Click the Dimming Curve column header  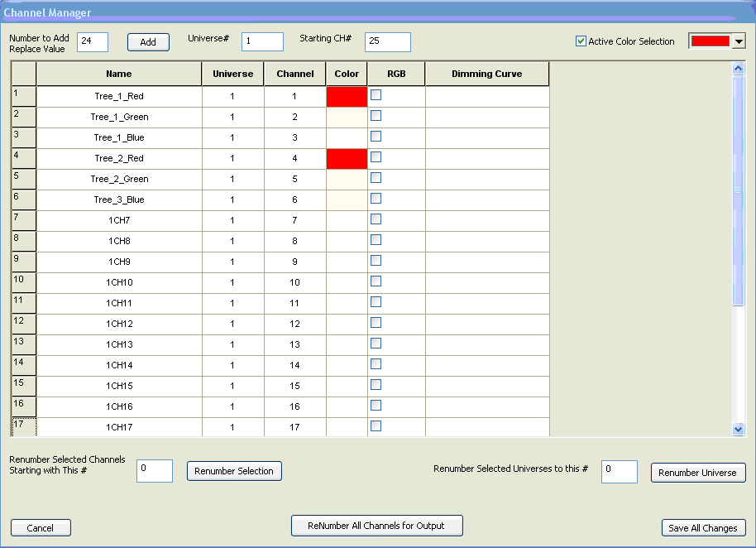[486, 74]
